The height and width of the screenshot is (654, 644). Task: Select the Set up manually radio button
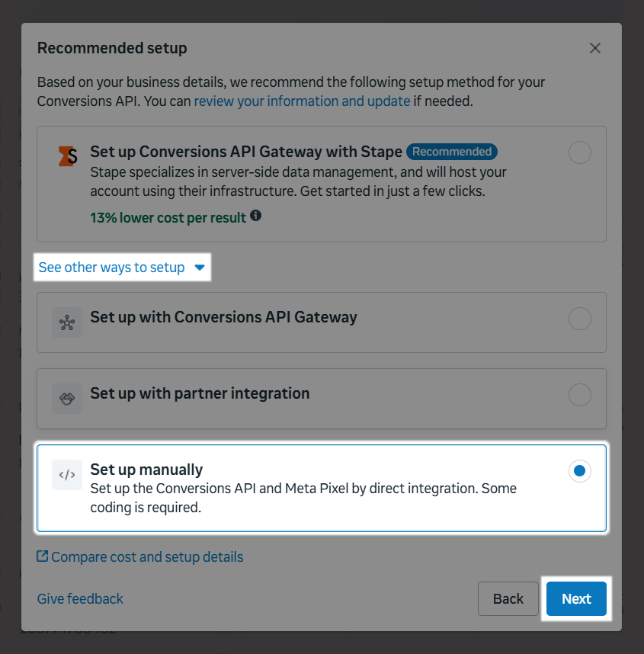(580, 471)
